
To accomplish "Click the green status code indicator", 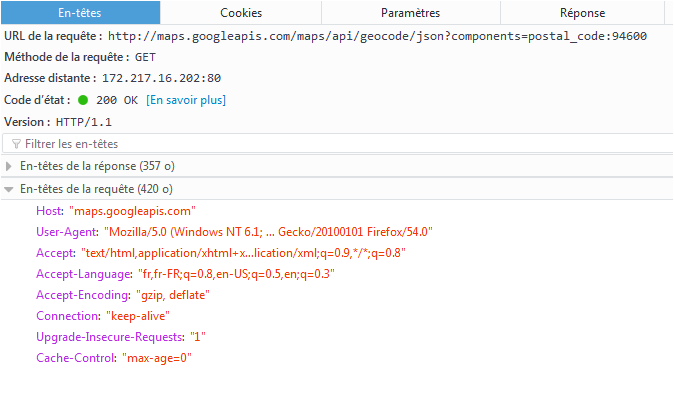I will click(x=83, y=100).
